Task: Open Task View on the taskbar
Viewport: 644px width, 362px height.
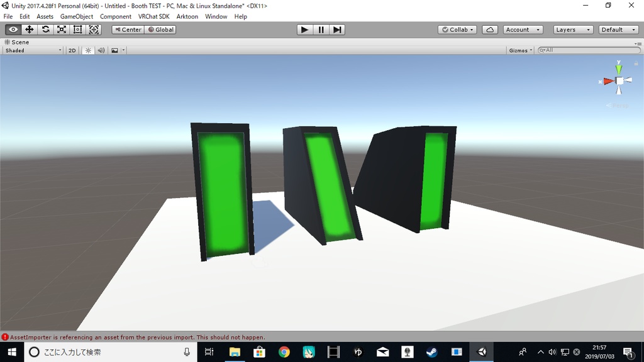Action: click(209, 352)
